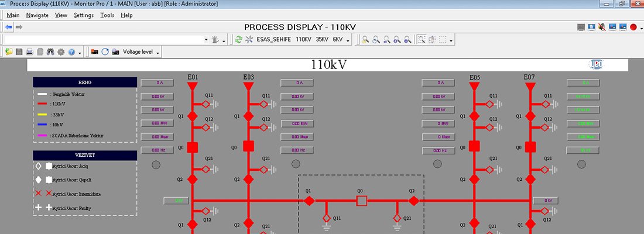The width and height of the screenshot is (644, 234).
Task: Click the muted alarm sound icon
Action: pyautogui.click(x=601, y=27)
